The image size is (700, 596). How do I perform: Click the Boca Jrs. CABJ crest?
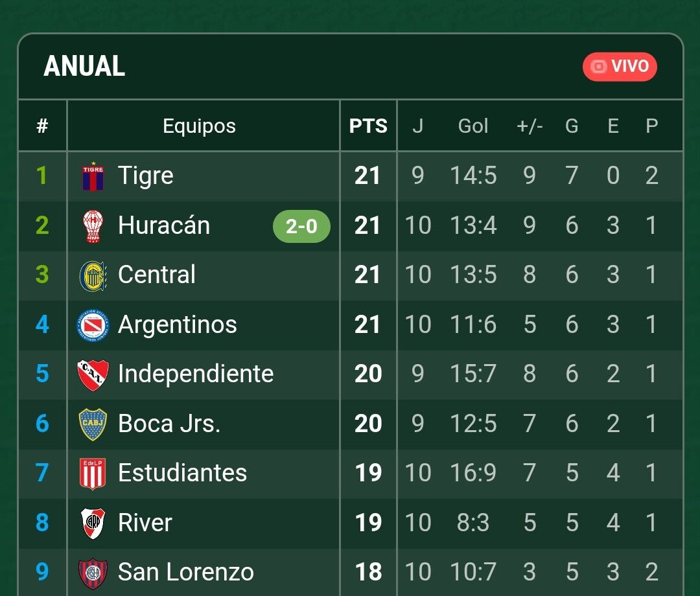pos(93,424)
